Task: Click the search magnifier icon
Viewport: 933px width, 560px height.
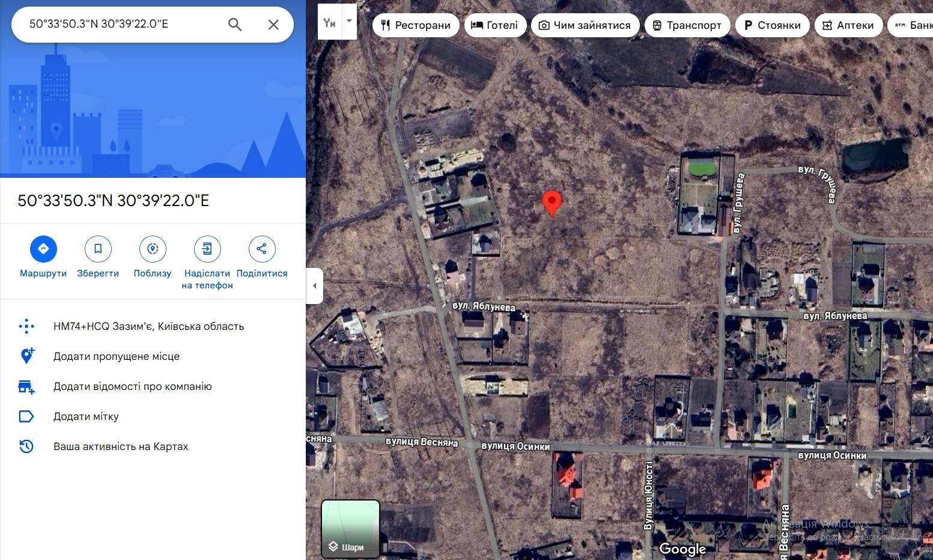Action: click(235, 25)
